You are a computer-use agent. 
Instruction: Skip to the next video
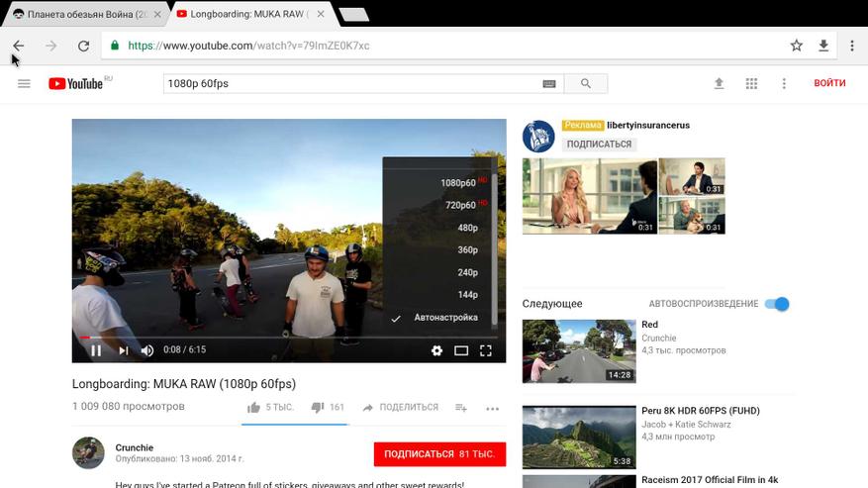(124, 350)
